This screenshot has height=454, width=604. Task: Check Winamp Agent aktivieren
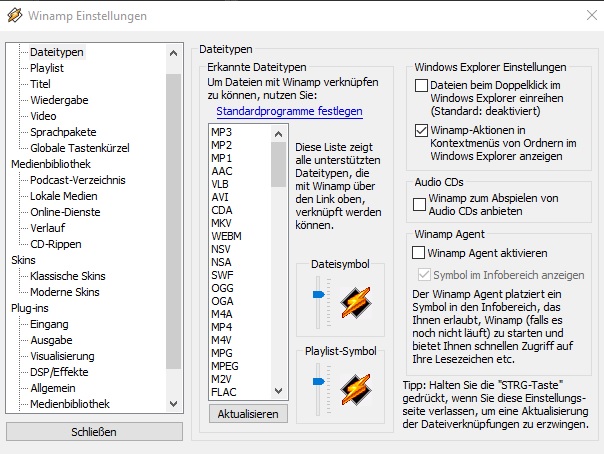tap(418, 253)
